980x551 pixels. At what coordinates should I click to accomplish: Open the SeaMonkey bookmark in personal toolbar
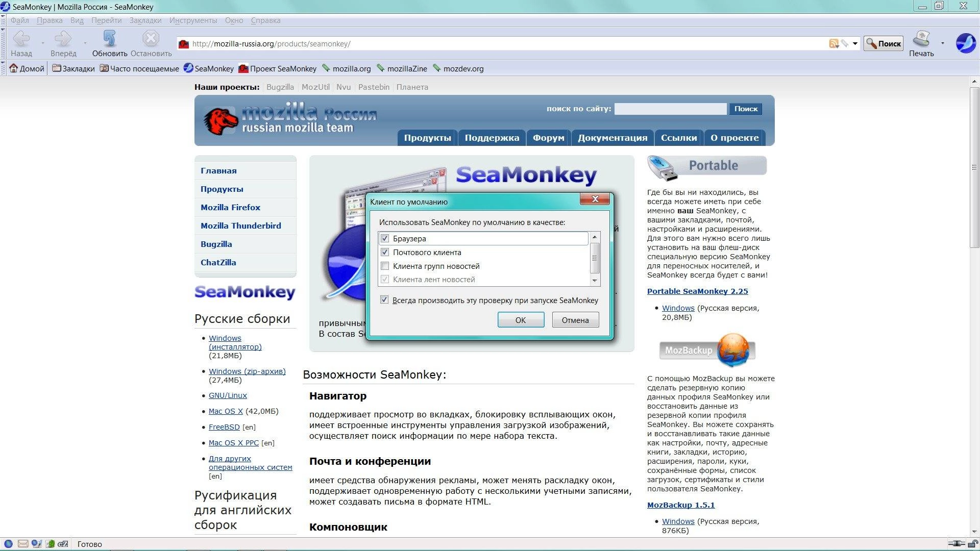[209, 68]
